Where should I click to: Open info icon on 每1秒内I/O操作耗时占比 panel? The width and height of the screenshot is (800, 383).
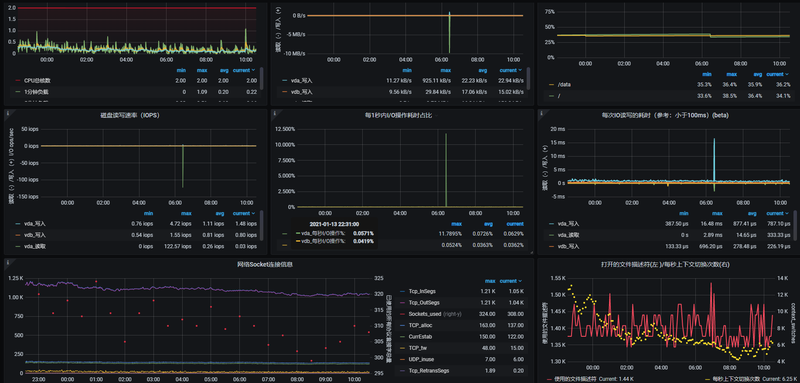coord(274,113)
